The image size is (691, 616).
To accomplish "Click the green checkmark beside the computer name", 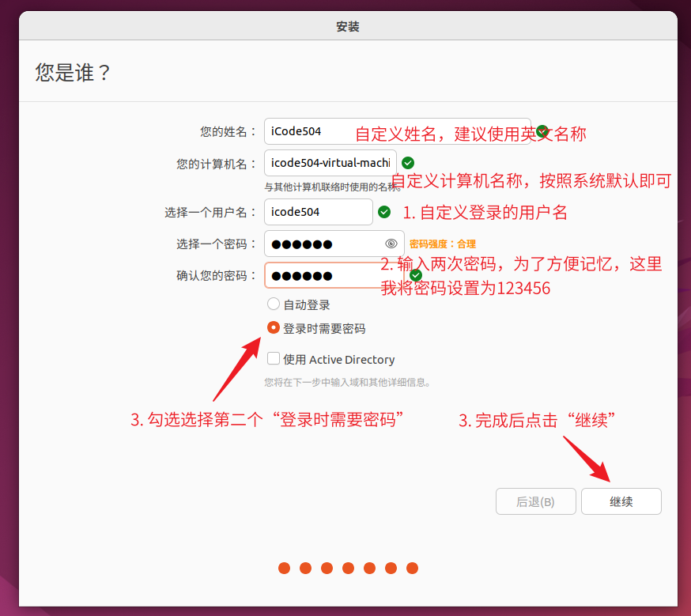I will tap(407, 162).
